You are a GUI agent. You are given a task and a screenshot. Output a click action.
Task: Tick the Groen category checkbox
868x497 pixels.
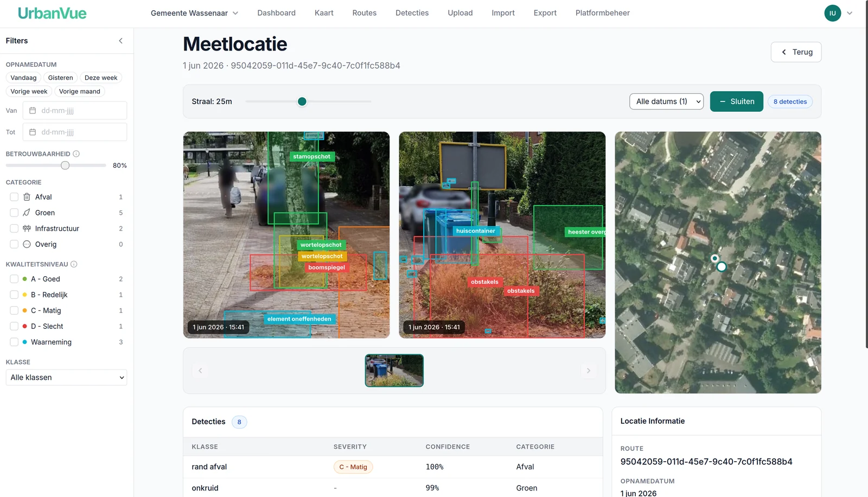[x=14, y=213]
